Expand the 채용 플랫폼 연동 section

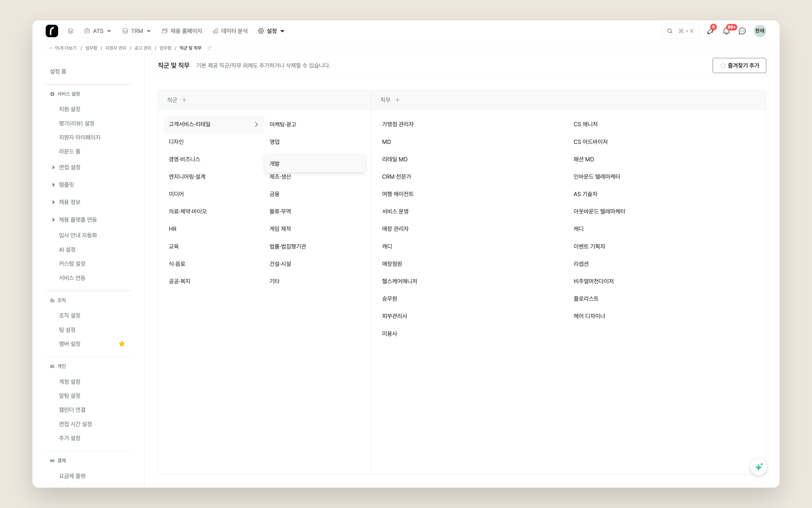click(74, 220)
